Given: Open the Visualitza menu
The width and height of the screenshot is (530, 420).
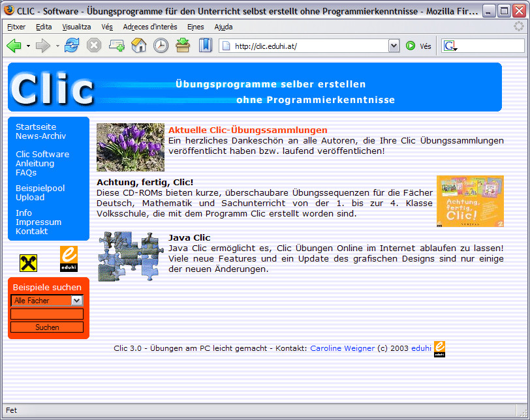Looking at the screenshot, I should click(77, 27).
